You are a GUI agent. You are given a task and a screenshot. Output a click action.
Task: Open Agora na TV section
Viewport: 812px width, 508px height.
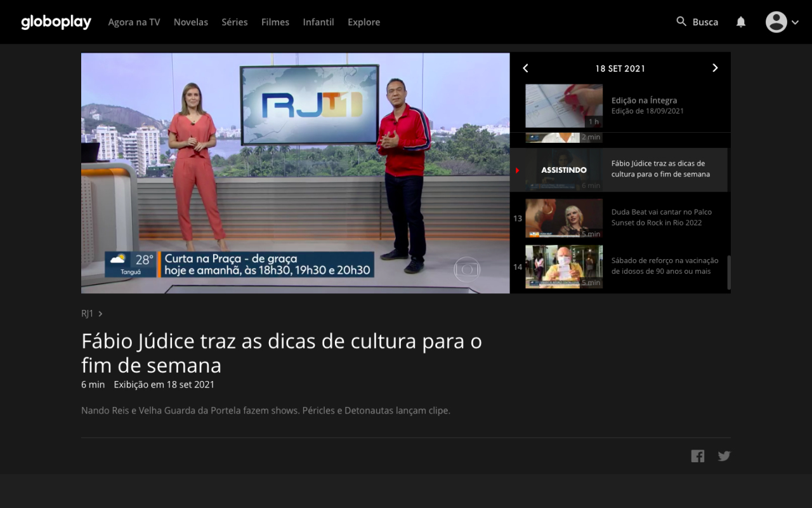tap(134, 22)
